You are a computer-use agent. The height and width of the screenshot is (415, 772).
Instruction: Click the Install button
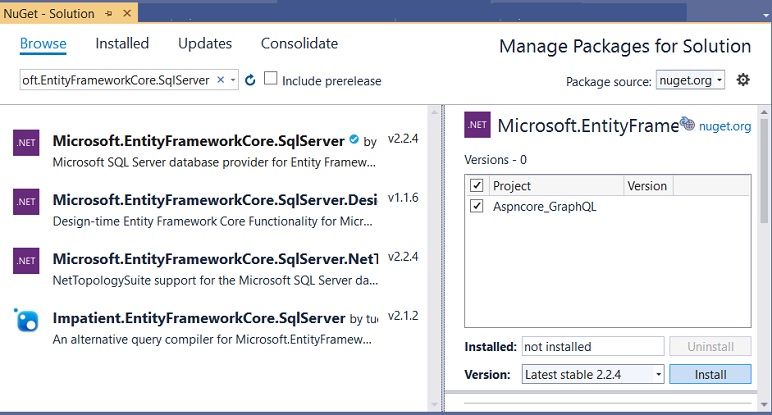click(x=709, y=374)
